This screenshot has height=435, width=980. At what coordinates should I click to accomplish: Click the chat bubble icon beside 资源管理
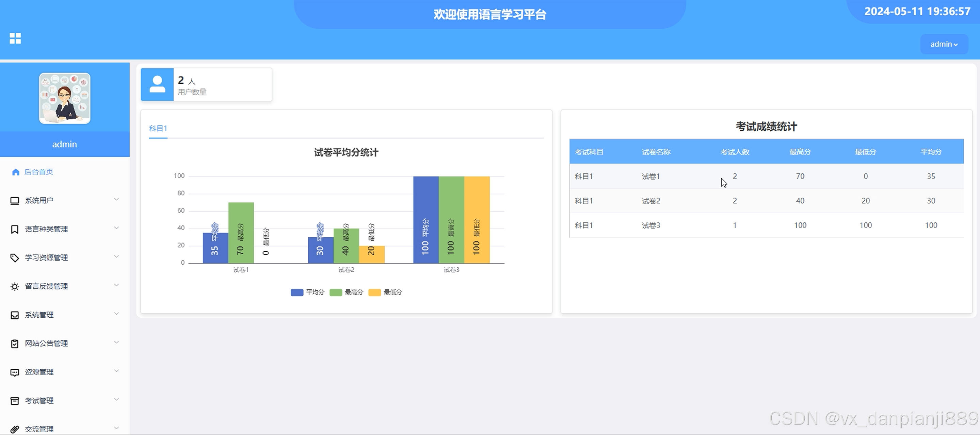tap(14, 372)
